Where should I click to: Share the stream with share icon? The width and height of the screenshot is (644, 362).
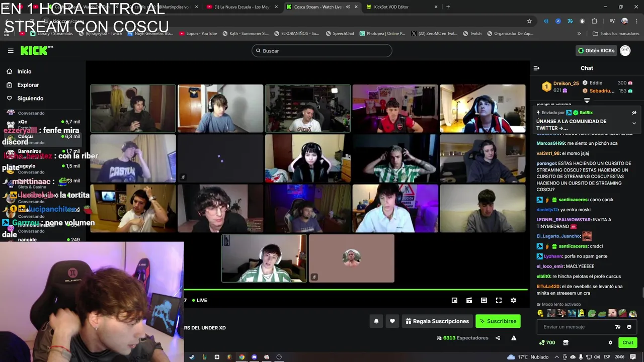[498, 338]
